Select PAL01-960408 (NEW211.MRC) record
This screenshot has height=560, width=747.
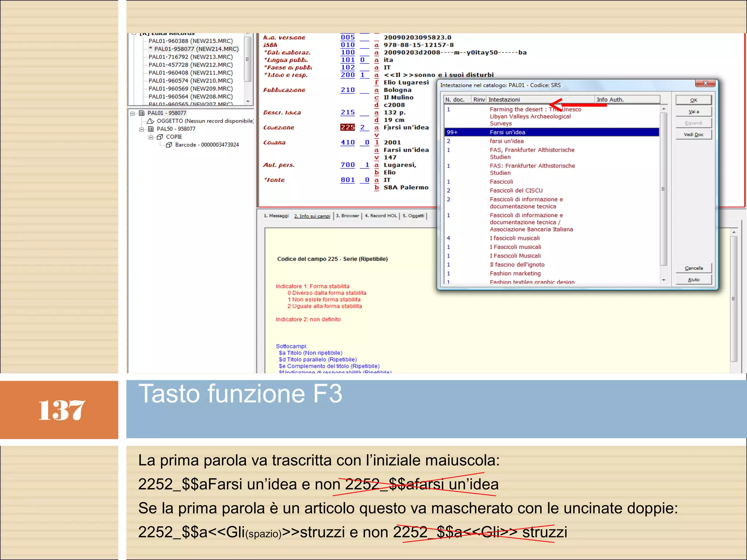tap(190, 73)
